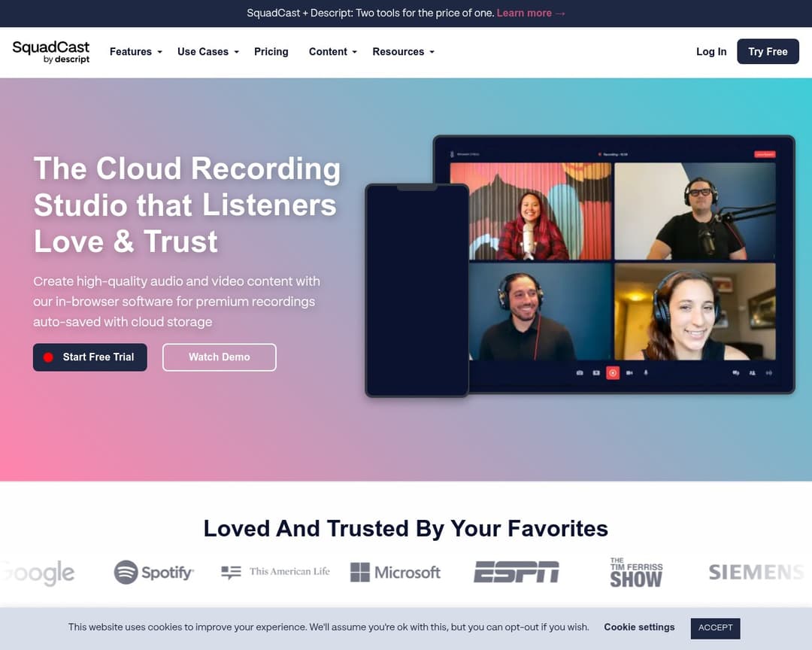Expand the Features dropdown menu

click(x=136, y=52)
